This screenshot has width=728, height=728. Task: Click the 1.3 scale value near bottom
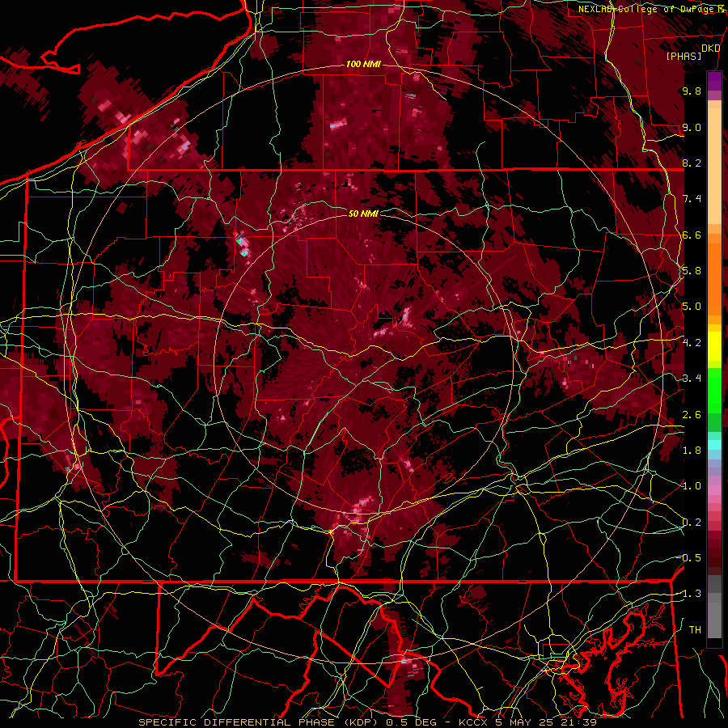coord(692,594)
